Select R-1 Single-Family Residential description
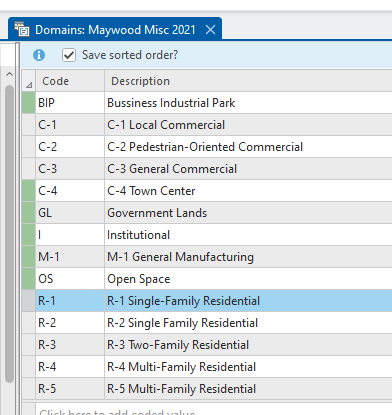Viewport: 392px width, 415px height. [248, 301]
